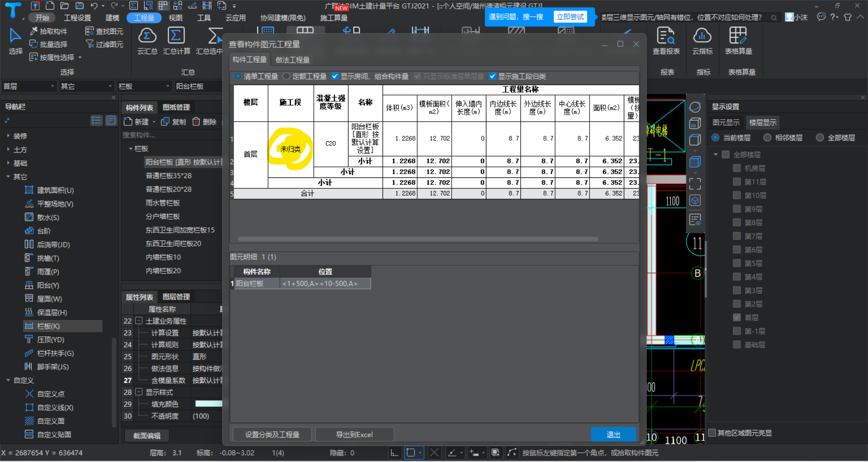The height and width of the screenshot is (462, 868).
Task: Select 当前楼层 radio option
Action: [716, 138]
